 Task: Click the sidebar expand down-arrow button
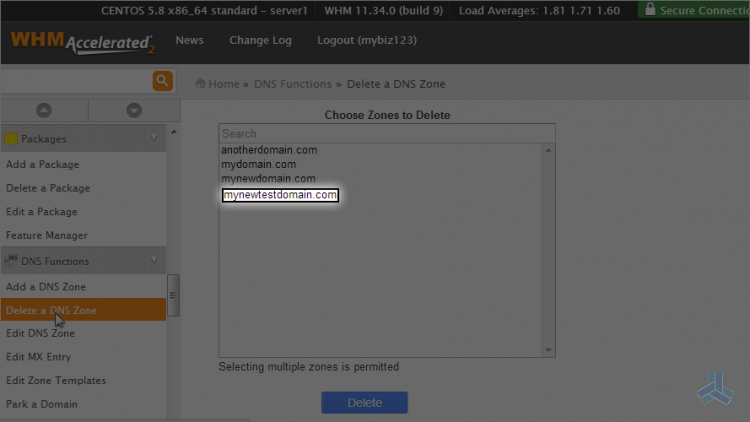pos(134,111)
